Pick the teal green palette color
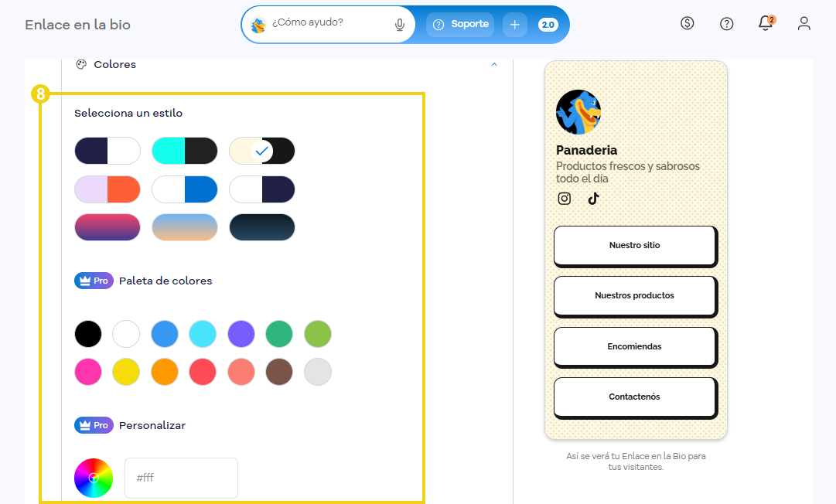 point(279,334)
